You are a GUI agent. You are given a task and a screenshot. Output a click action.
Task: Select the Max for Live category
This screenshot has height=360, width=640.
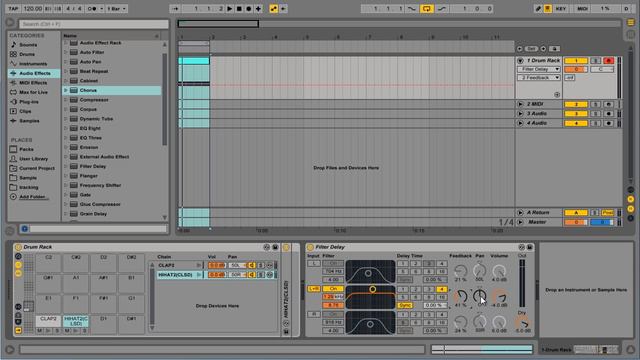pyautogui.click(x=33, y=92)
